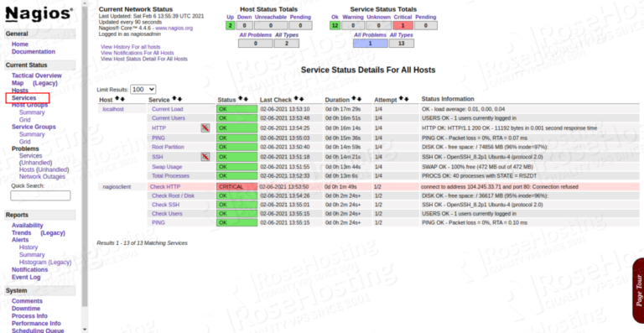Open Event Log under Reports
The image size is (644, 333).
tap(26, 277)
